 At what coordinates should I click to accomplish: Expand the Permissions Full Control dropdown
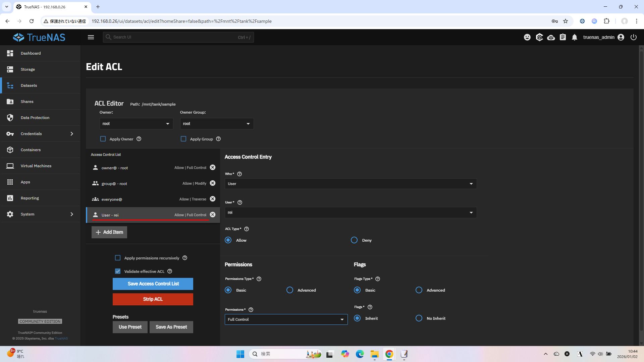tap(286, 319)
